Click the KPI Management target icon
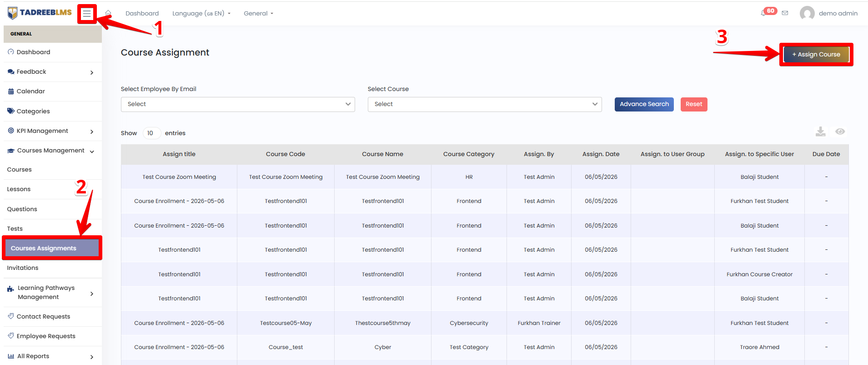Viewport: 868px width, 365px height. point(11,131)
